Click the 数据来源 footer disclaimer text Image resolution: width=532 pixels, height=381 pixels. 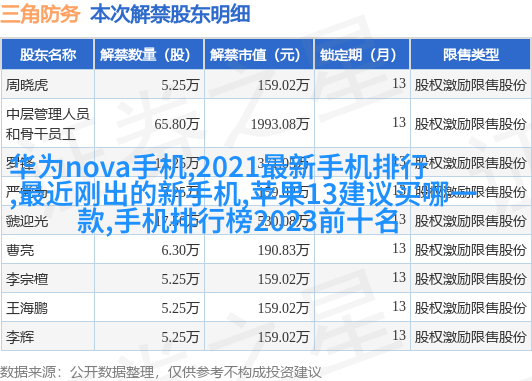tap(160, 372)
